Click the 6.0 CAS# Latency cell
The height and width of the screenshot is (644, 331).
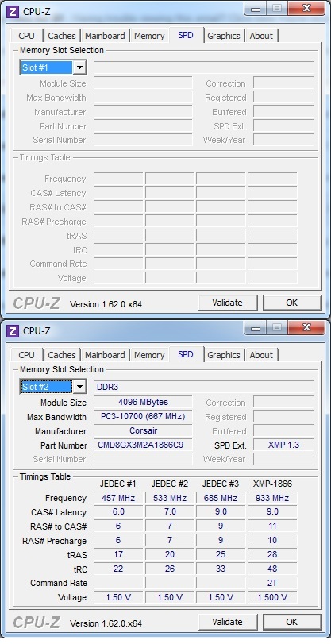coord(118,511)
